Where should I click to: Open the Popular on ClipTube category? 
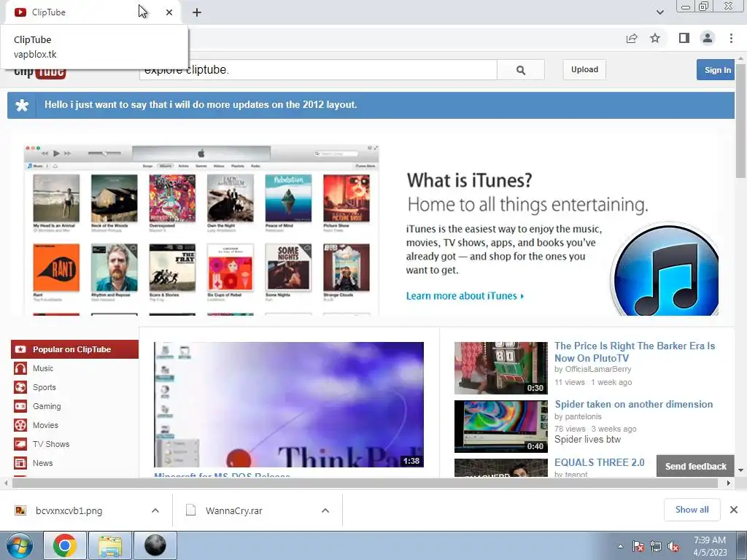tap(75, 349)
